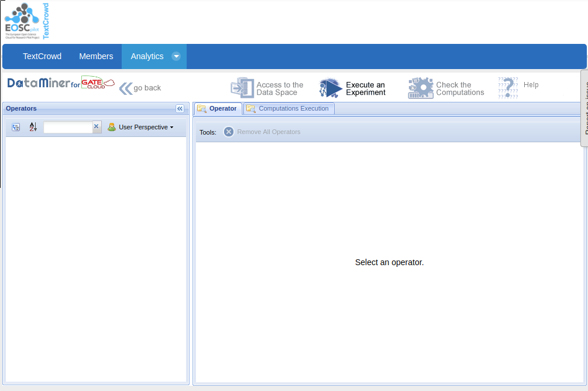Go to the Members page
Image resolution: width=588 pixels, height=391 pixels.
point(96,56)
